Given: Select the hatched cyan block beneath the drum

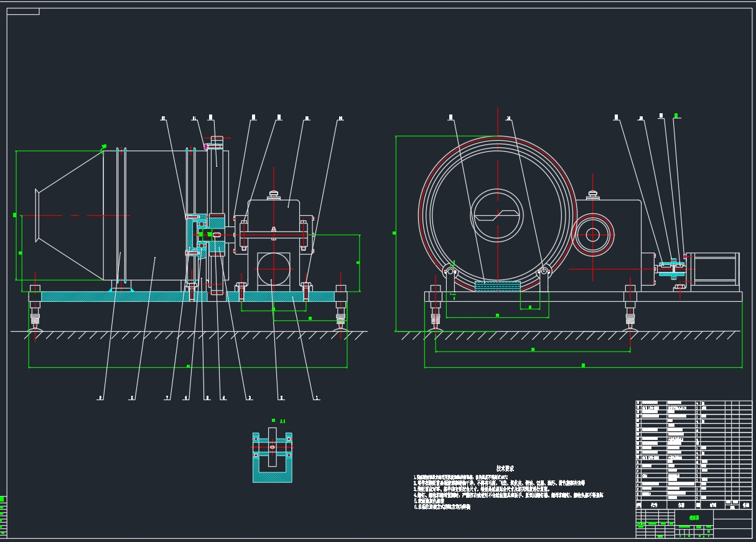Looking at the screenshot, I should coord(498,286).
